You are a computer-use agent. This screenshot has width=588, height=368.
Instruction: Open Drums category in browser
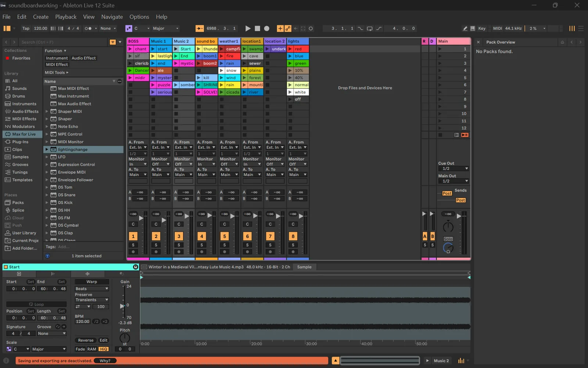(x=18, y=96)
